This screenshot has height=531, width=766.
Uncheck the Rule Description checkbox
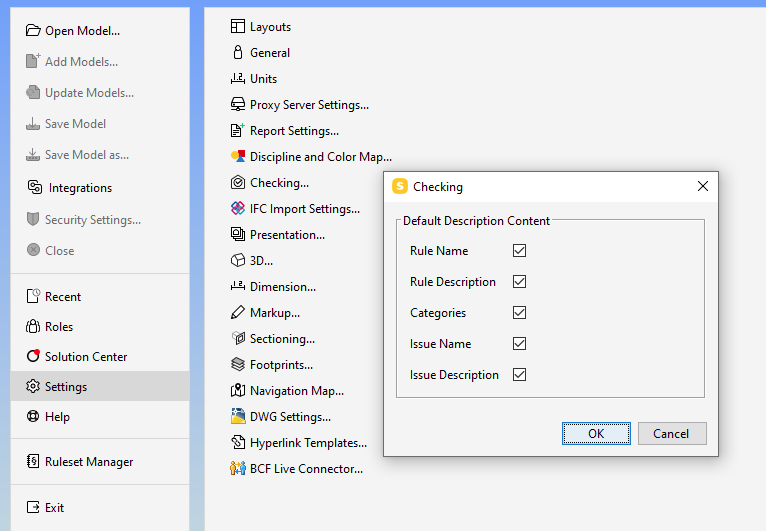(x=519, y=281)
